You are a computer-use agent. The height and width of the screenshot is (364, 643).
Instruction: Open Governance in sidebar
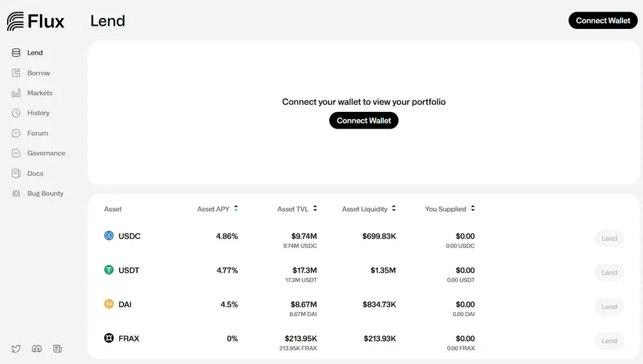coord(46,153)
